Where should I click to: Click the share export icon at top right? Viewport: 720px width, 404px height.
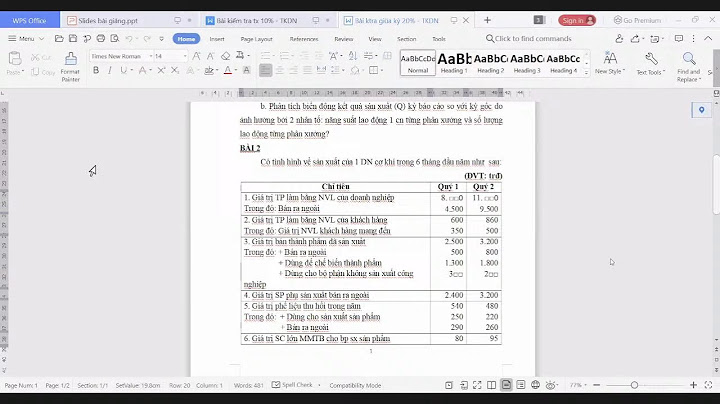tap(636, 39)
